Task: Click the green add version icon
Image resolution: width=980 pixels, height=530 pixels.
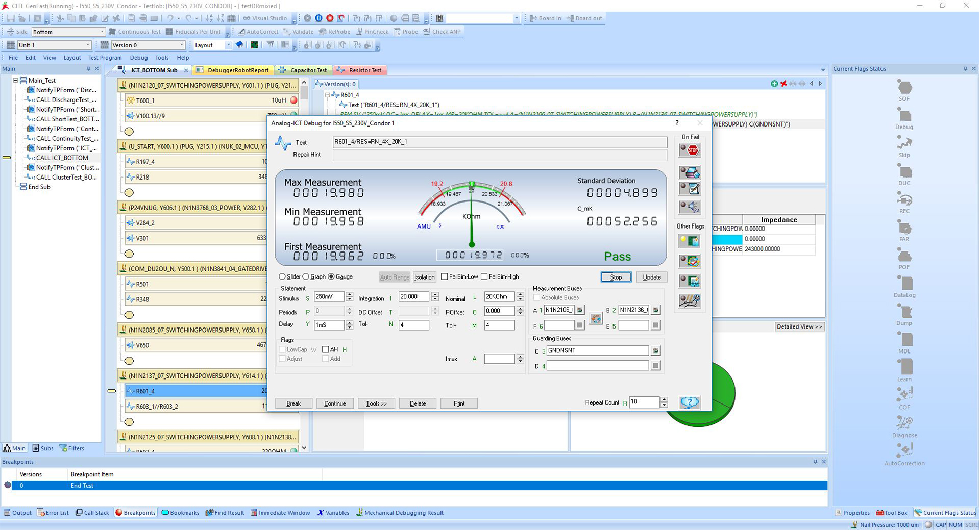Action: point(774,84)
